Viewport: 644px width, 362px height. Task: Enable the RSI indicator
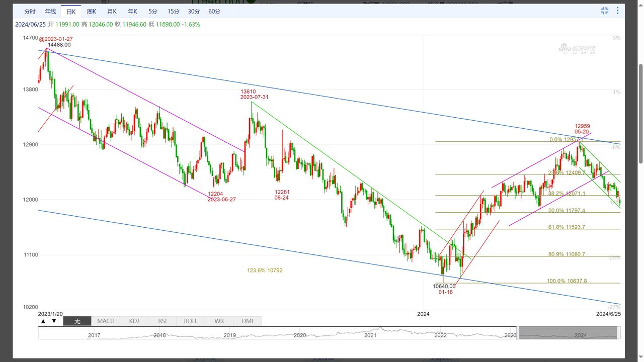162,321
